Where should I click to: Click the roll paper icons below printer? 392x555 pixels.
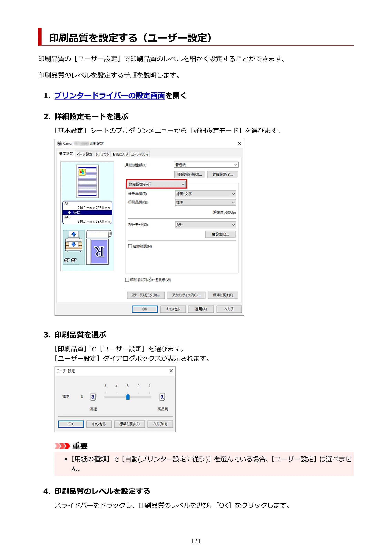point(70,260)
